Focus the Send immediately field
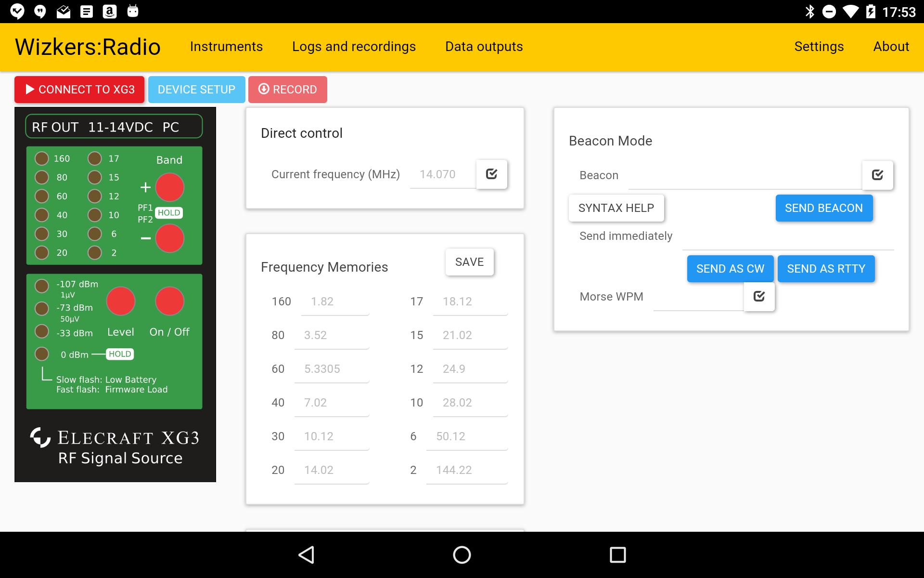The image size is (924, 578). 788,236
